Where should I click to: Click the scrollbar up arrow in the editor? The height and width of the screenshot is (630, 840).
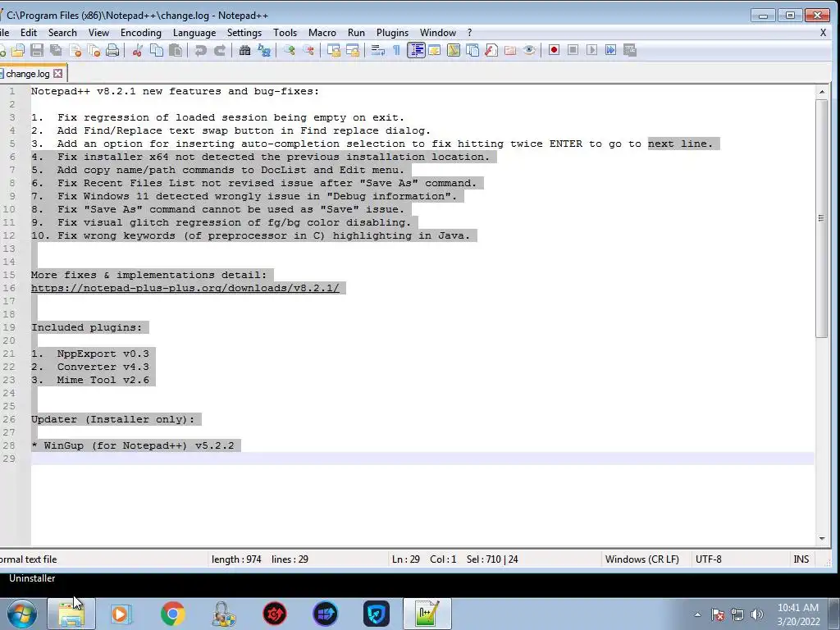click(x=822, y=92)
